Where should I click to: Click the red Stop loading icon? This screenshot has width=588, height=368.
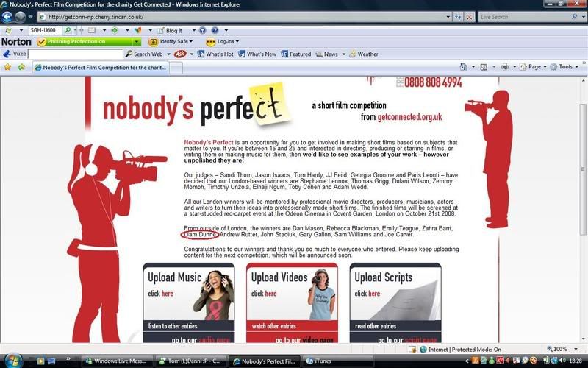469,17
